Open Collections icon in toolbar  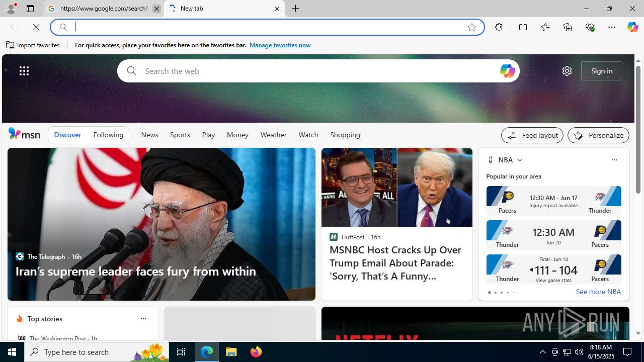568,27
